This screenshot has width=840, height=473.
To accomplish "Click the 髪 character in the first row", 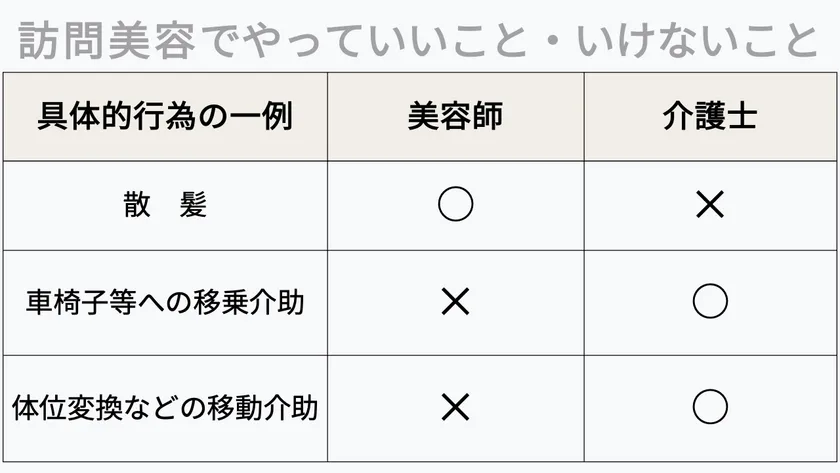I will tap(194, 205).
